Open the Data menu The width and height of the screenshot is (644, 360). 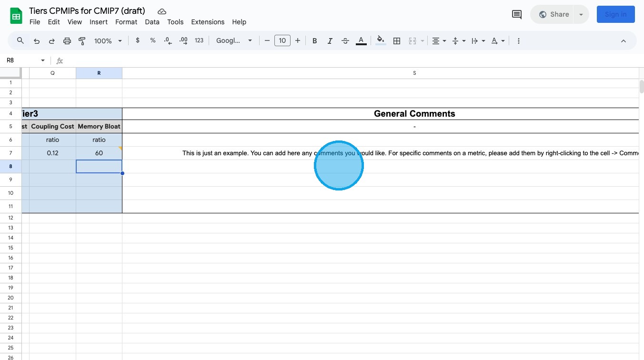152,22
